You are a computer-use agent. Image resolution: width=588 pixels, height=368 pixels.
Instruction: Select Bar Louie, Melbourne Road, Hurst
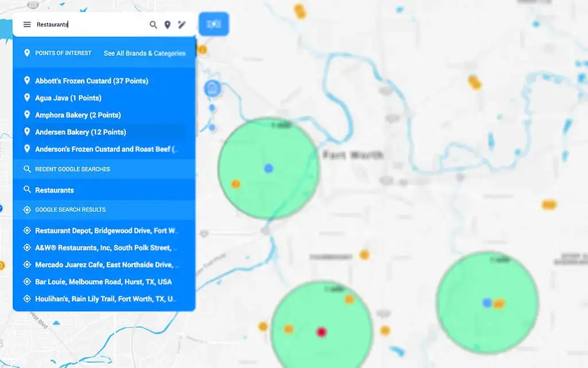point(105,282)
